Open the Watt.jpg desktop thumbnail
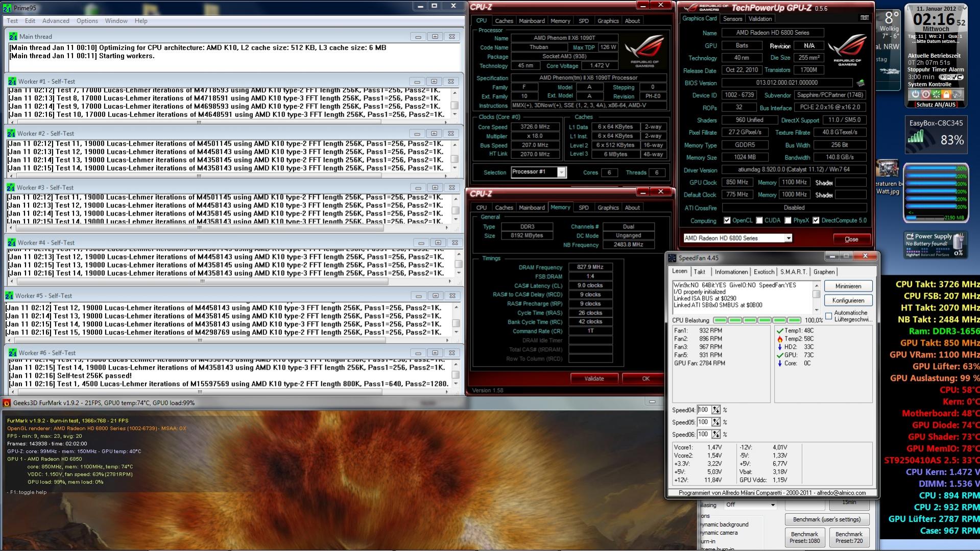Image resolution: width=980 pixels, height=551 pixels. click(888, 169)
